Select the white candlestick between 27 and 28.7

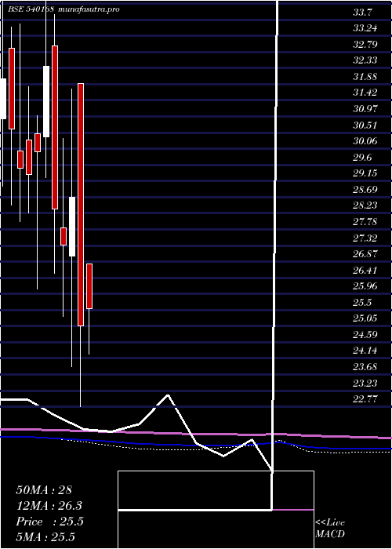(72, 227)
